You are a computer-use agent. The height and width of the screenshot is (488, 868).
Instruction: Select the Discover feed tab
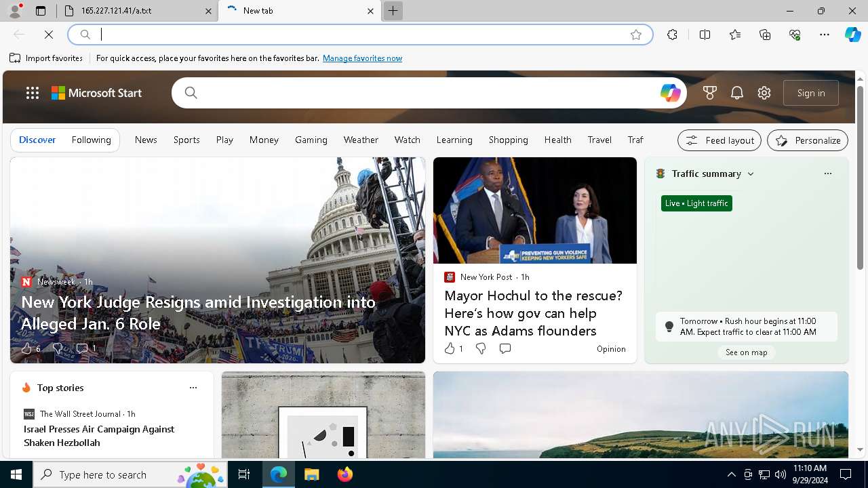coord(37,140)
